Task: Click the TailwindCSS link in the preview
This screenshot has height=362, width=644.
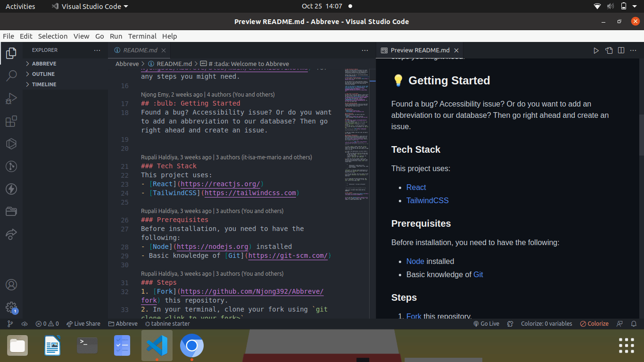Action: click(x=428, y=201)
